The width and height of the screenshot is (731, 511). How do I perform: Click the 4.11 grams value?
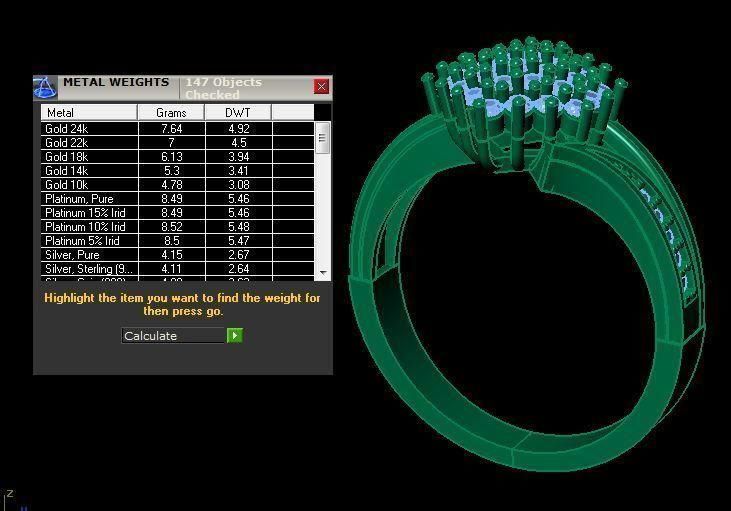[172, 269]
